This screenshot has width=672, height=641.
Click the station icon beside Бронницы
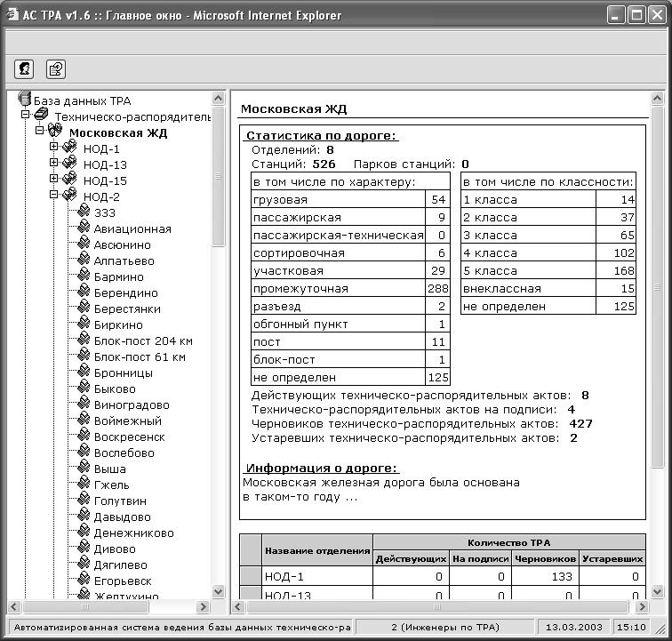click(84, 371)
